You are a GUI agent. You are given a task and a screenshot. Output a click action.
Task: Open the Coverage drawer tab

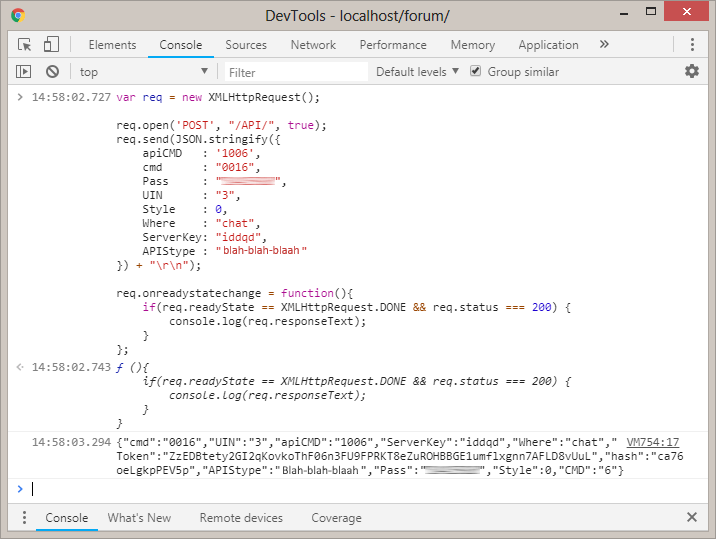[336, 518]
